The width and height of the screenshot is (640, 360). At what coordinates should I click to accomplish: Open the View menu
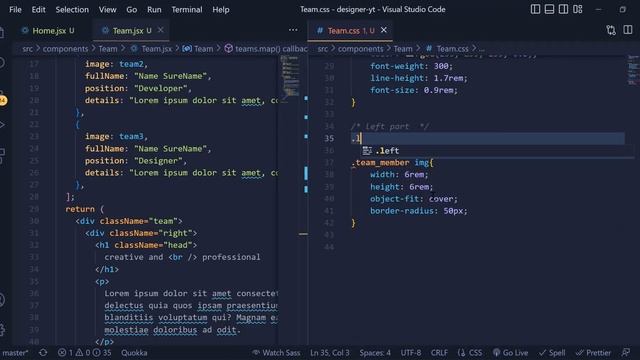coord(107,9)
